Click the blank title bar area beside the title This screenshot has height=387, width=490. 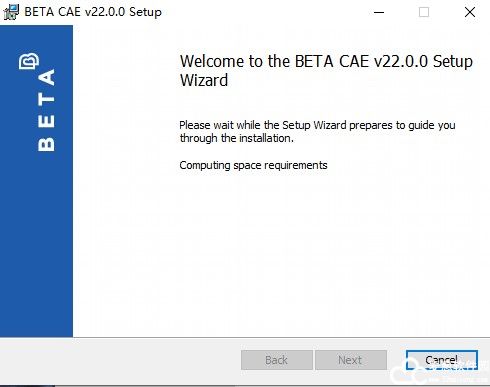click(x=267, y=12)
